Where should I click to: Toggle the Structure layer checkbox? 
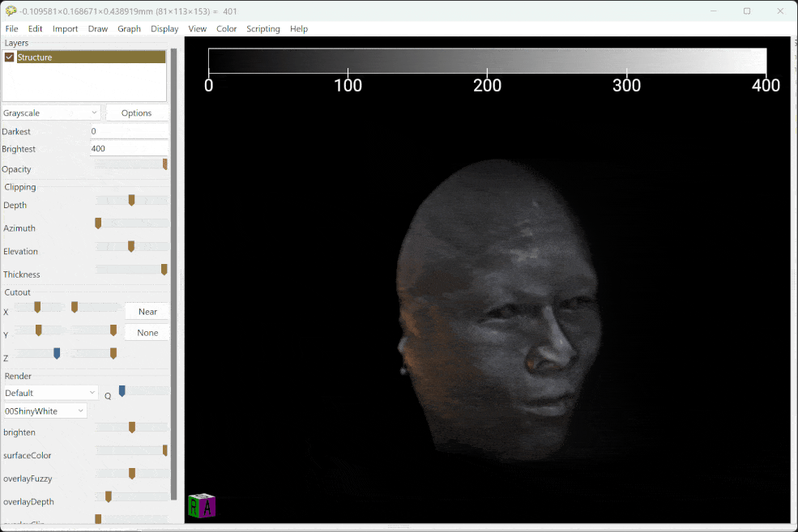tap(9, 57)
